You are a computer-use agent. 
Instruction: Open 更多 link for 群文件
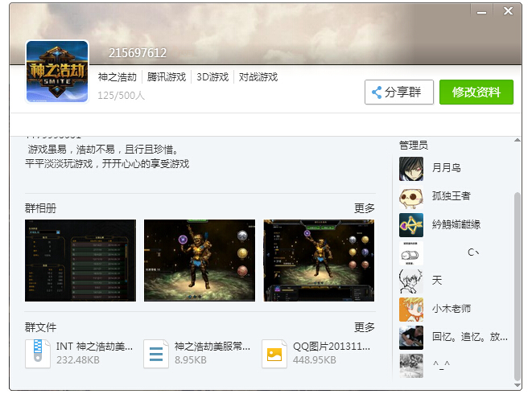click(x=365, y=327)
